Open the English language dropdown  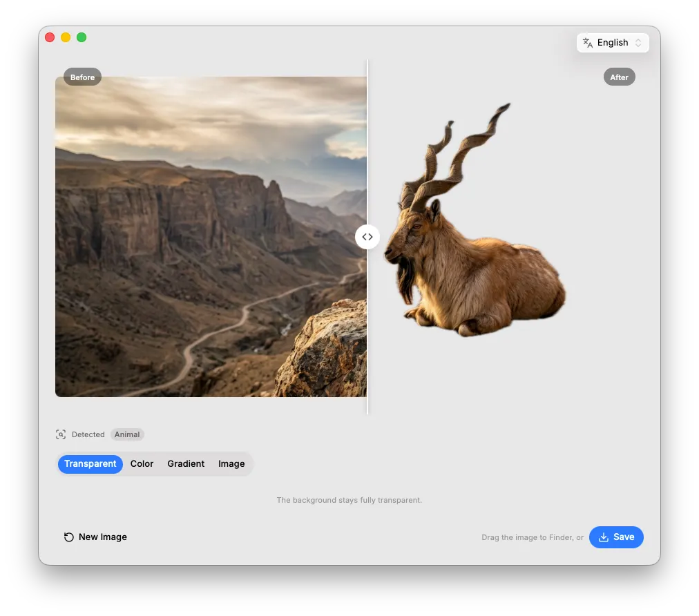pyautogui.click(x=613, y=43)
